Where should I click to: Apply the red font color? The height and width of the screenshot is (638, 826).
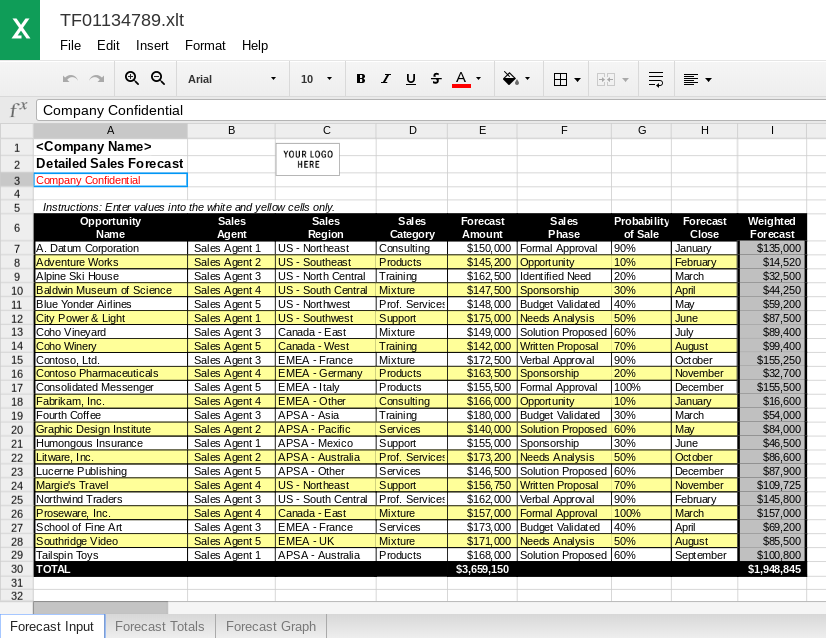(461, 79)
